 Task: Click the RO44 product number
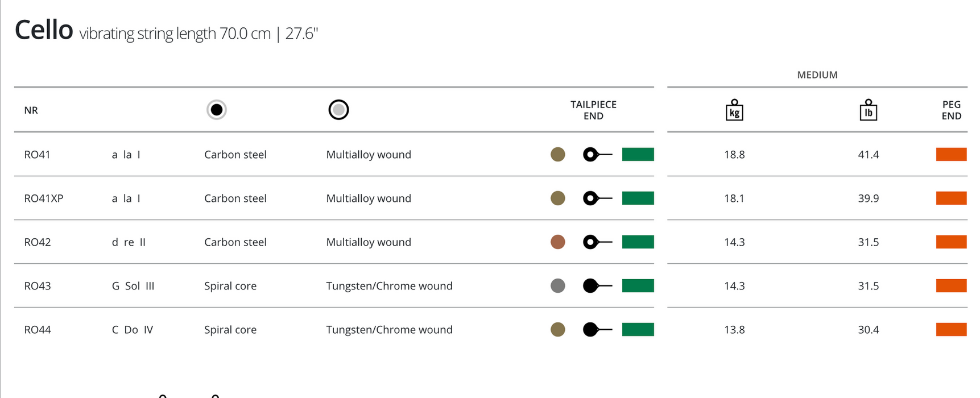tap(38, 330)
